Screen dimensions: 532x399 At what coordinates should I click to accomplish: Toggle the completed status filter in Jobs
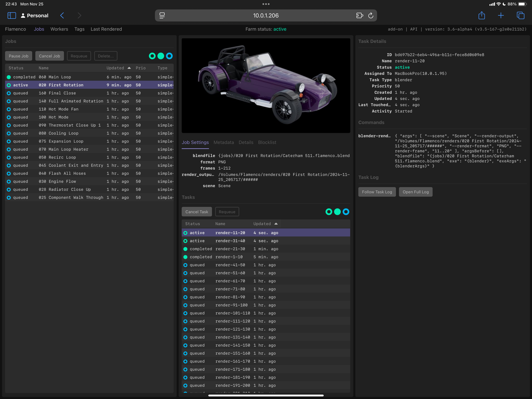pos(161,56)
